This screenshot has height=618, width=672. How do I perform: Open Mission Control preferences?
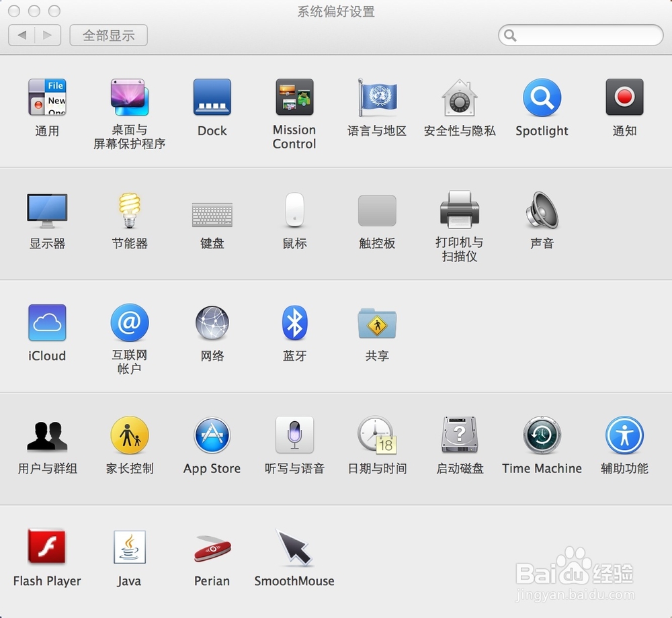(294, 97)
